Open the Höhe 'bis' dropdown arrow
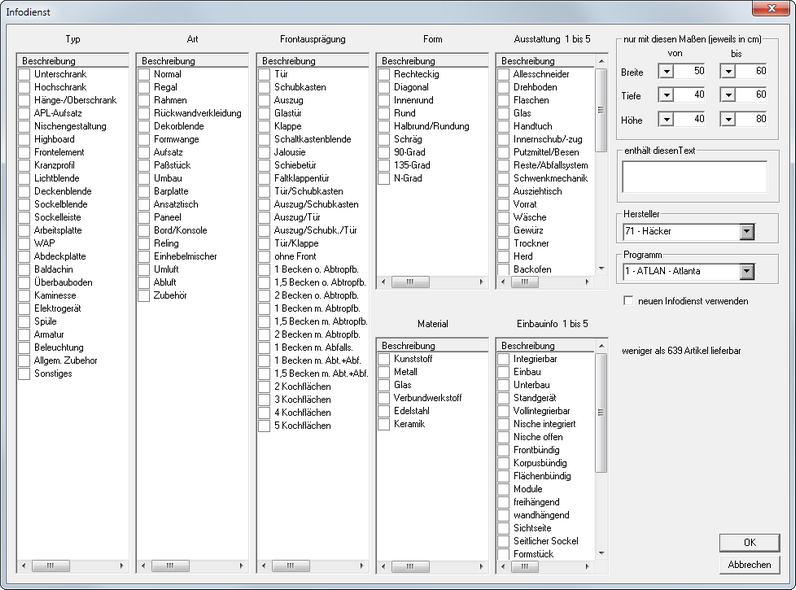 coord(729,119)
